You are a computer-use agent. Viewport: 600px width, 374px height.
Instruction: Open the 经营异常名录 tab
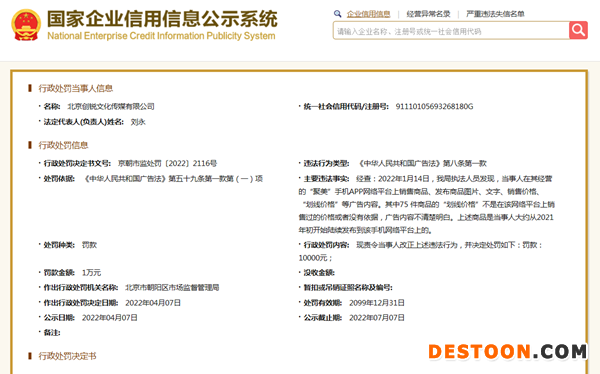[x=428, y=14]
